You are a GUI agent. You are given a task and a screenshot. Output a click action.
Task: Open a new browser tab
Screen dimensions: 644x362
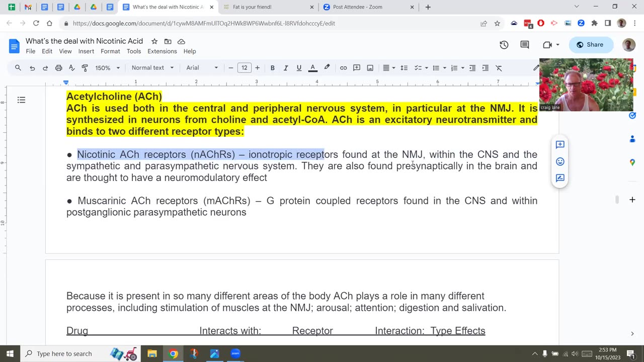[428, 7]
